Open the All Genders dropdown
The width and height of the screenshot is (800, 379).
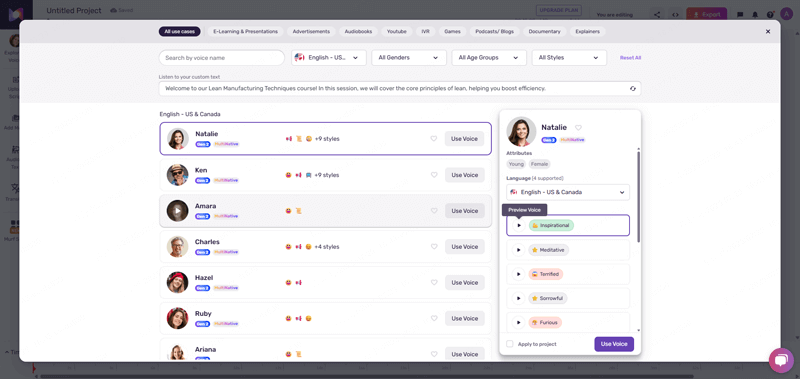(409, 58)
